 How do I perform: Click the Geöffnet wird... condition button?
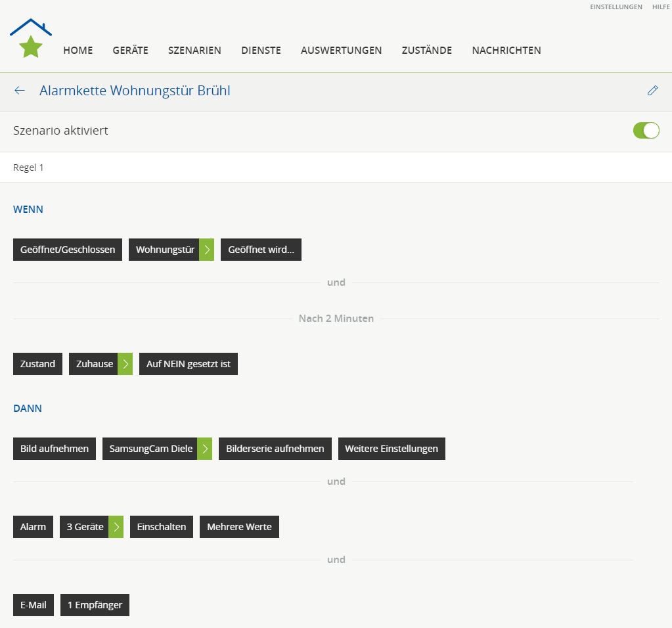coord(261,250)
